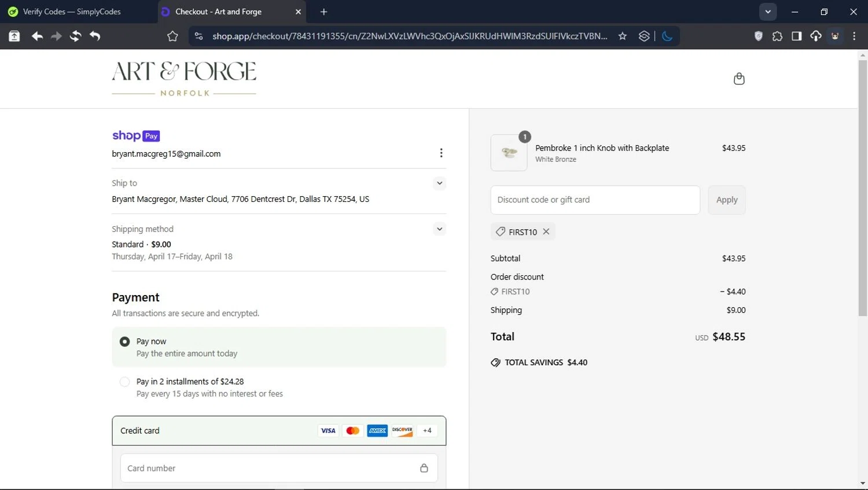Close the Checkout Art and Forge tab

(x=298, y=12)
